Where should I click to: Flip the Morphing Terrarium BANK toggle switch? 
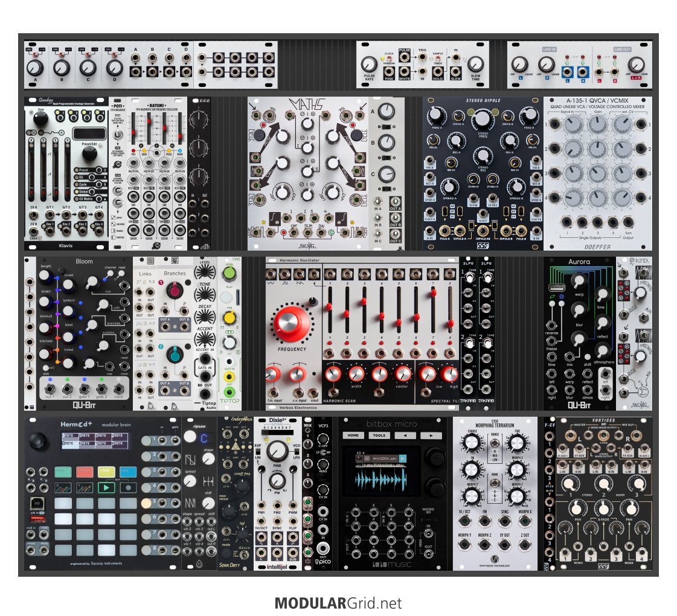click(495, 483)
